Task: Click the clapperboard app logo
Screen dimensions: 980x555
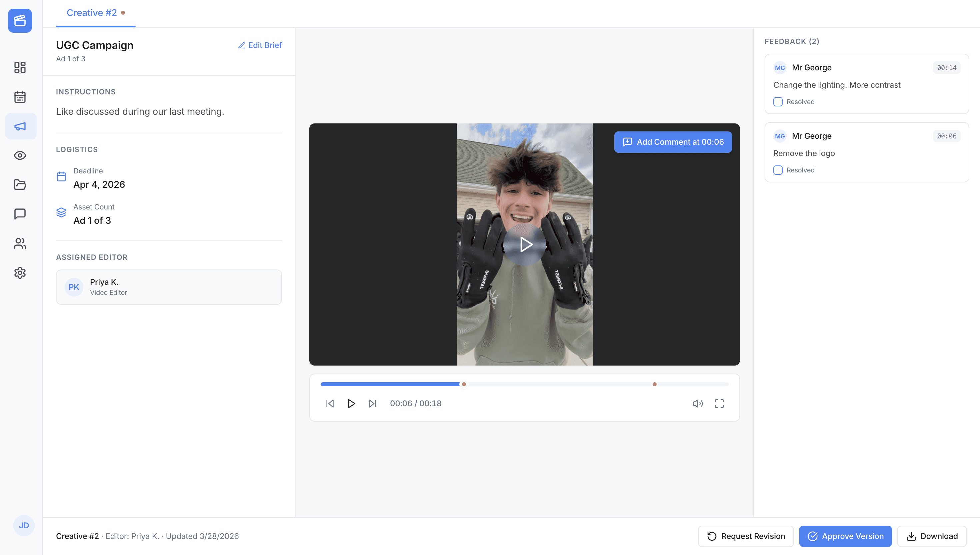Action: point(20,21)
